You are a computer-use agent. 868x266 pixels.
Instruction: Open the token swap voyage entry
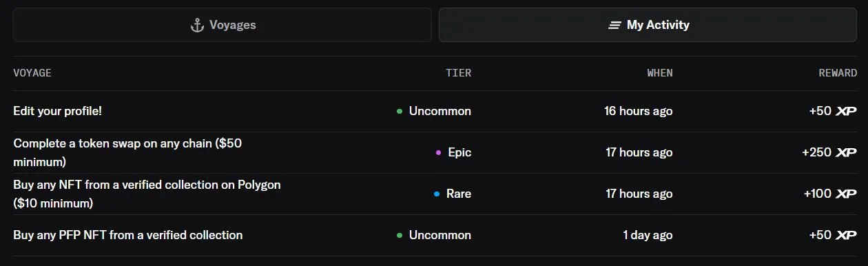(127, 153)
